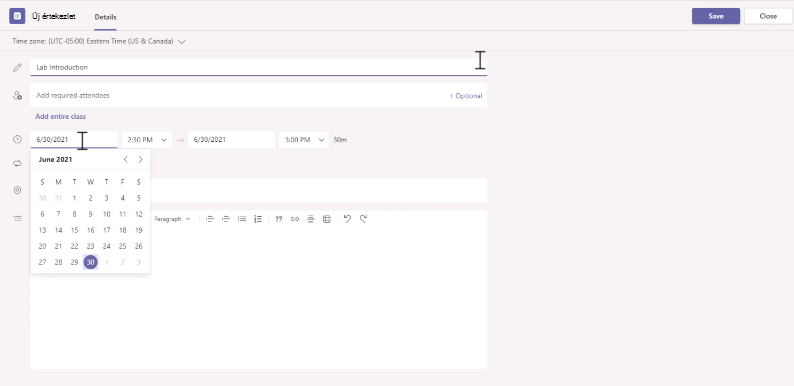Click the 30m duration label

[340, 140]
